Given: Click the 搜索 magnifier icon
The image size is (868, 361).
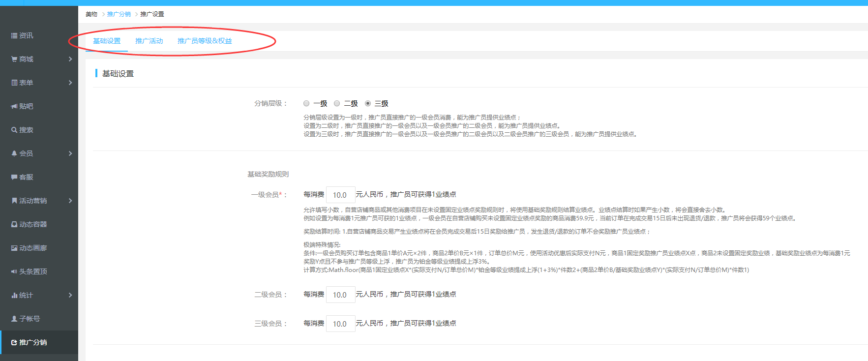Looking at the screenshot, I should click(14, 130).
